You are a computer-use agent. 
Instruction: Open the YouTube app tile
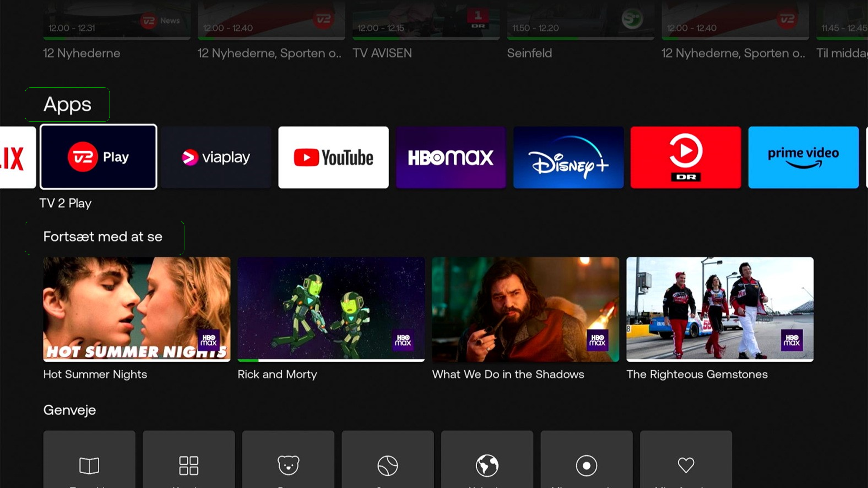334,157
